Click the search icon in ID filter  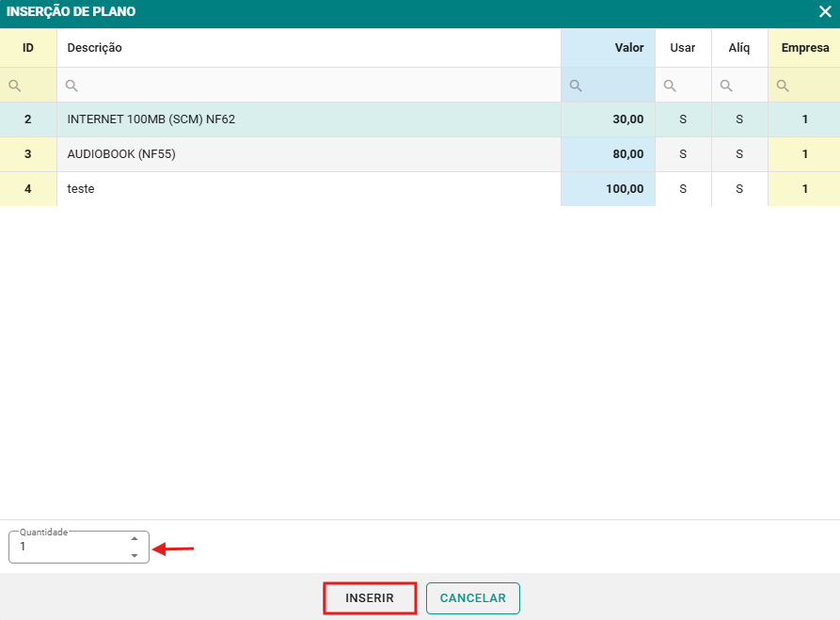14,86
